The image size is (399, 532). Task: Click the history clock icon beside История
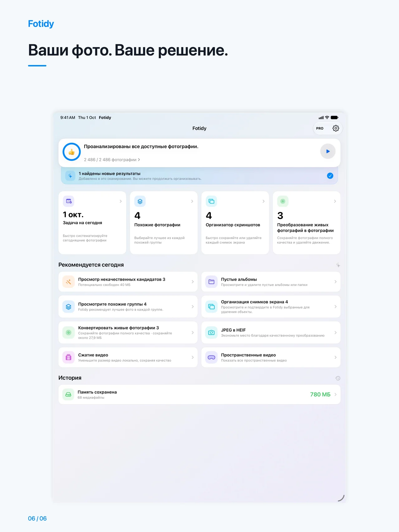[x=338, y=378]
